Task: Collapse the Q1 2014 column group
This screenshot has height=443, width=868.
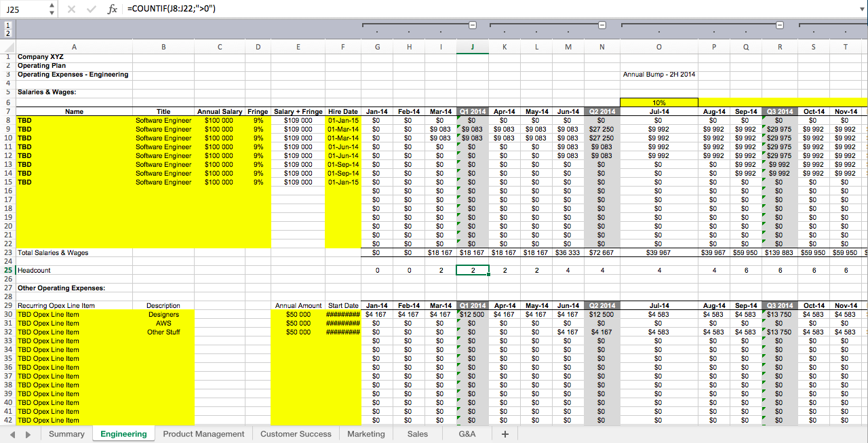Action: (x=473, y=26)
